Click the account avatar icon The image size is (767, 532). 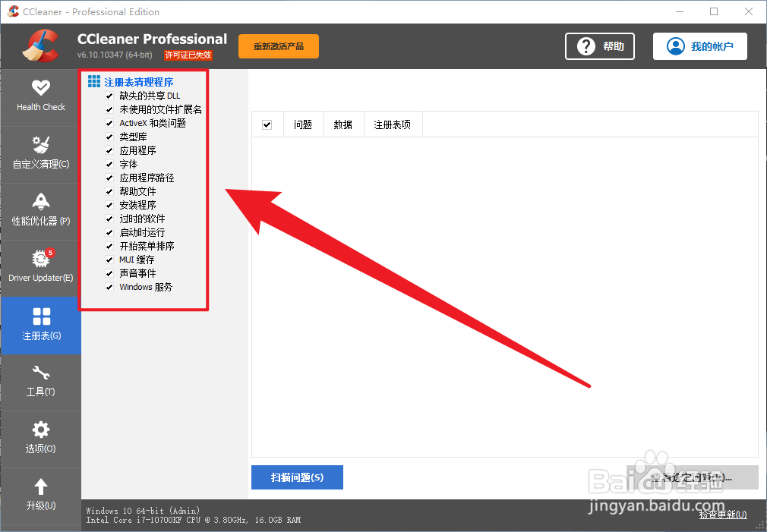point(676,46)
